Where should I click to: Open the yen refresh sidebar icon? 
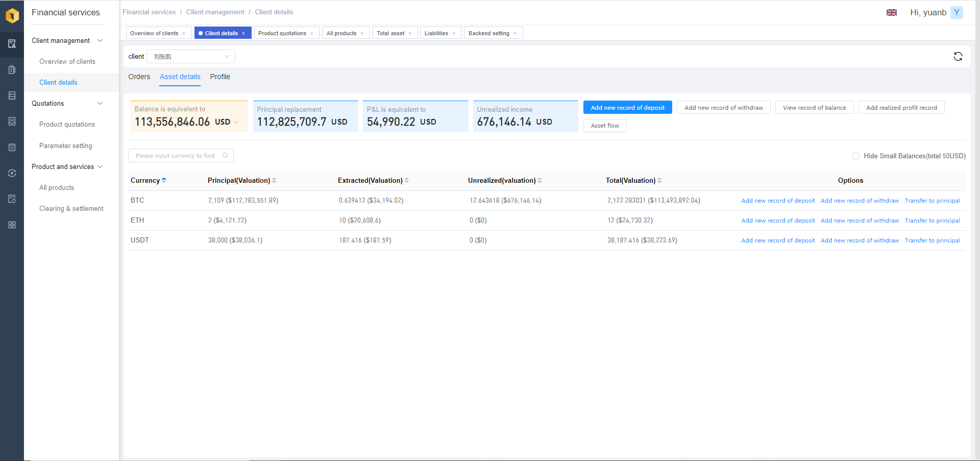coord(12,173)
